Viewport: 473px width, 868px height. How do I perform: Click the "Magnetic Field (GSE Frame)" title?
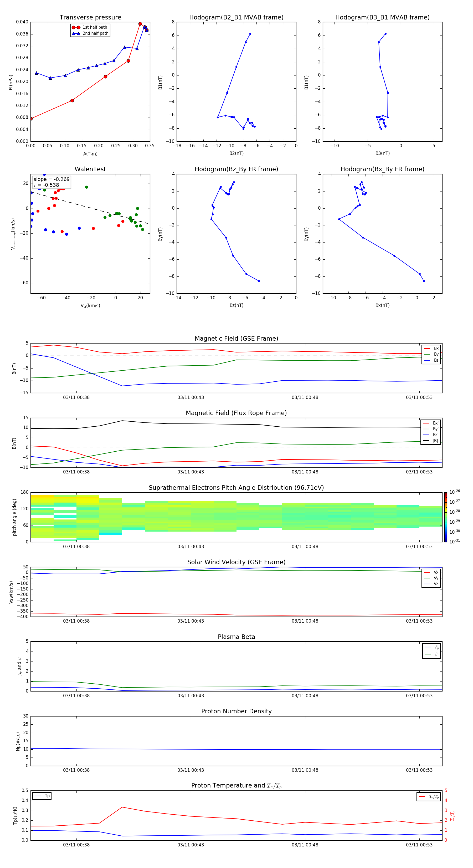pyautogui.click(x=236, y=339)
